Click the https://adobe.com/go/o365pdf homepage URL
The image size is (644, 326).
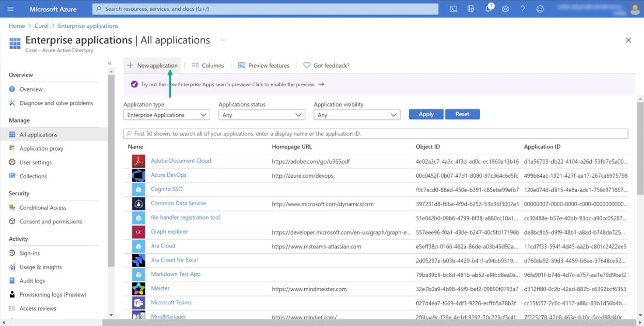(x=311, y=161)
